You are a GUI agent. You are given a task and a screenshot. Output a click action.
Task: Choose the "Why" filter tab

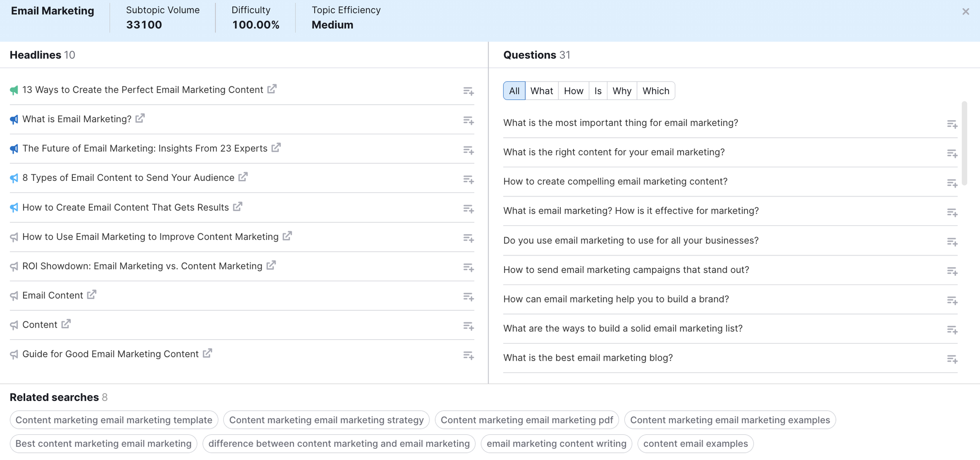tap(621, 91)
